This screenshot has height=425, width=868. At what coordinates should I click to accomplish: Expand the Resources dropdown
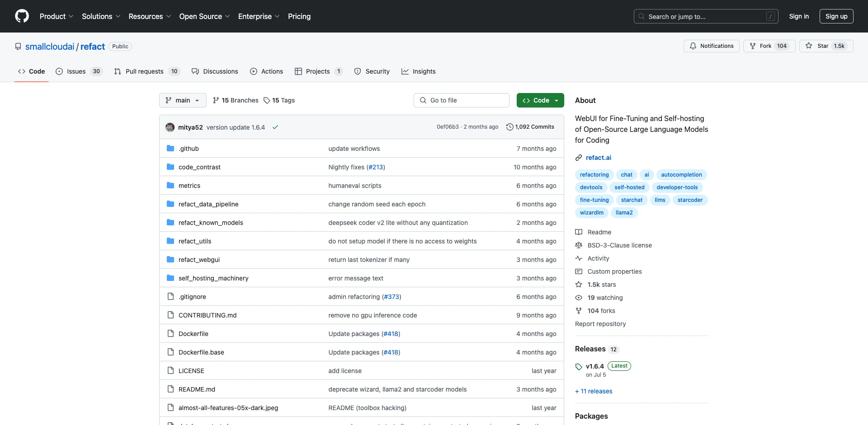[150, 16]
